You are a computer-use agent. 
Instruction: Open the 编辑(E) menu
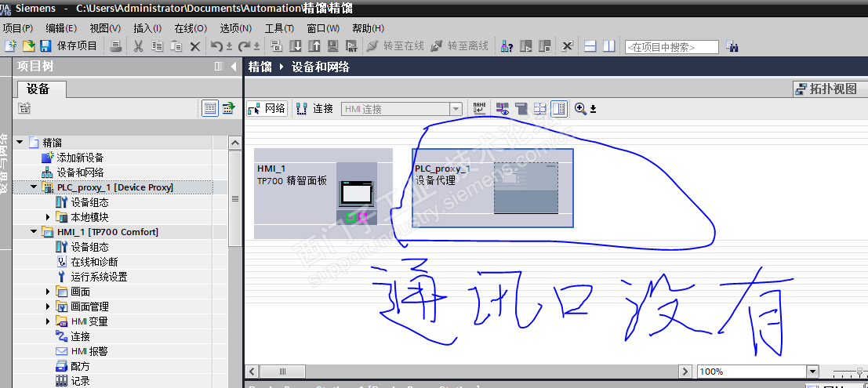click(61, 28)
